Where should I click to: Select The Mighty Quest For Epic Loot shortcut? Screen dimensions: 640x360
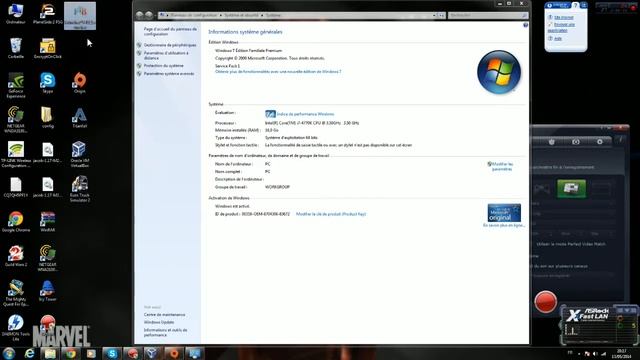click(16, 293)
